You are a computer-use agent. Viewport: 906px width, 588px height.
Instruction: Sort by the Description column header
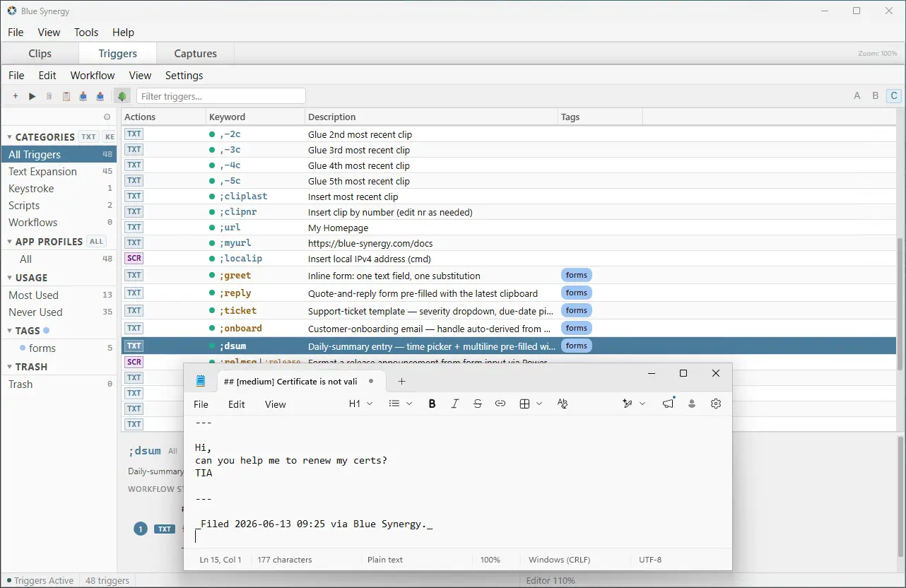431,117
